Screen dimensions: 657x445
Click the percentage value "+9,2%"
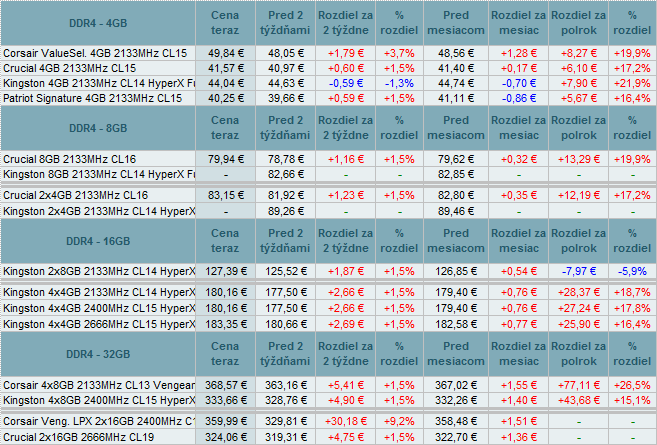pos(399,421)
